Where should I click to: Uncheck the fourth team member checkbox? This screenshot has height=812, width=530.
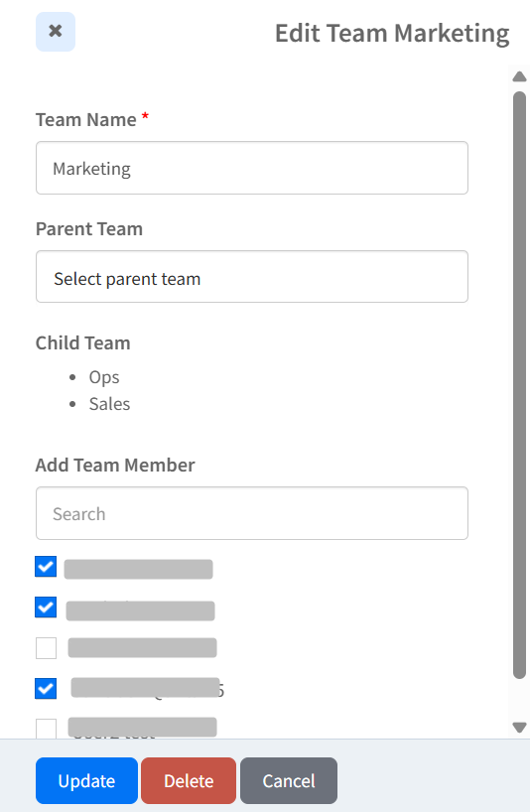[x=46, y=688]
